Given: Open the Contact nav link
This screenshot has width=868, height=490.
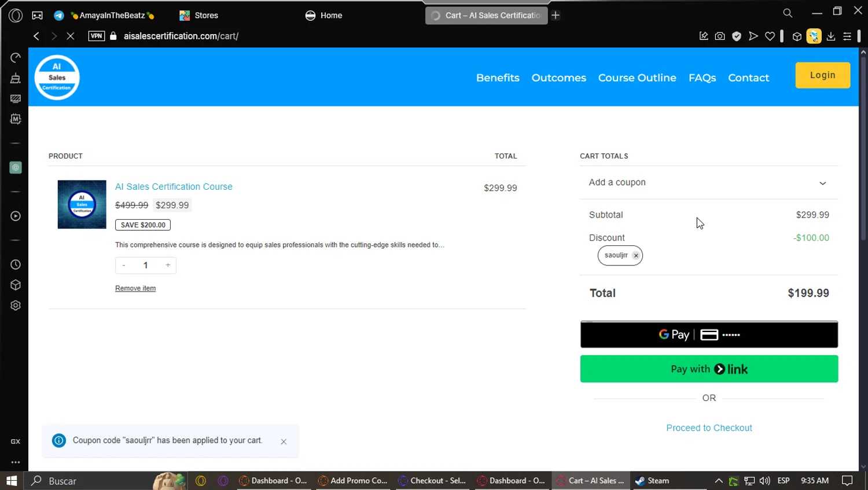Looking at the screenshot, I should [x=748, y=78].
